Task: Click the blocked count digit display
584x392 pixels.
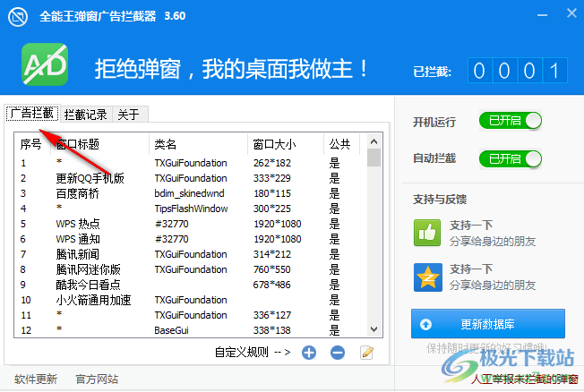Action: (x=518, y=71)
